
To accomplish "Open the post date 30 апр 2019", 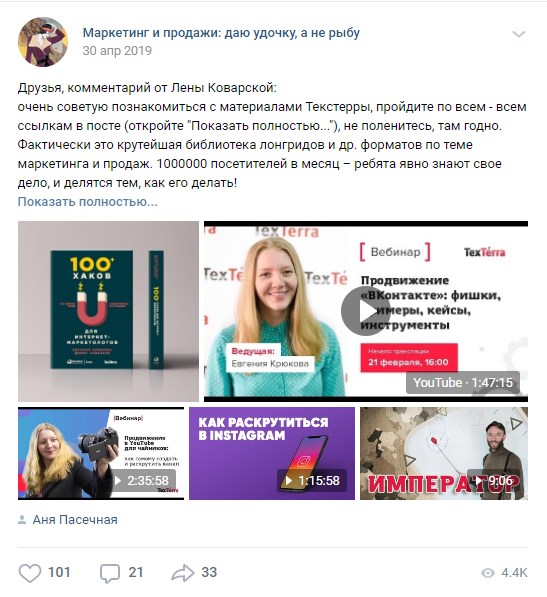I will pyautogui.click(x=117, y=51).
